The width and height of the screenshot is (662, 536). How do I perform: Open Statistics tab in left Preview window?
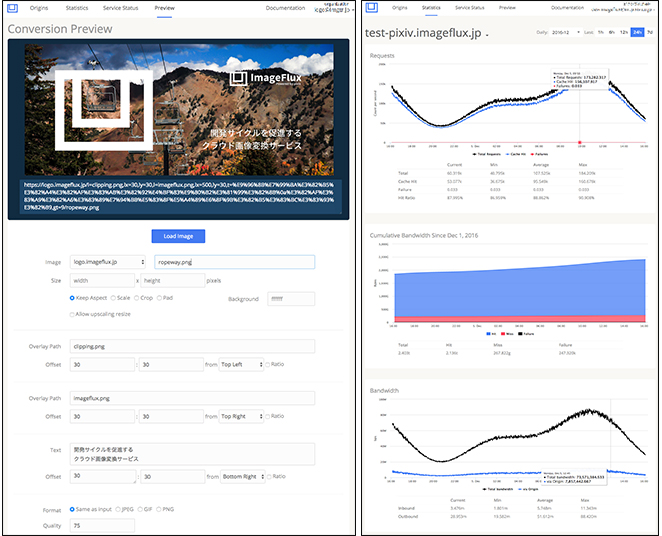(77, 8)
